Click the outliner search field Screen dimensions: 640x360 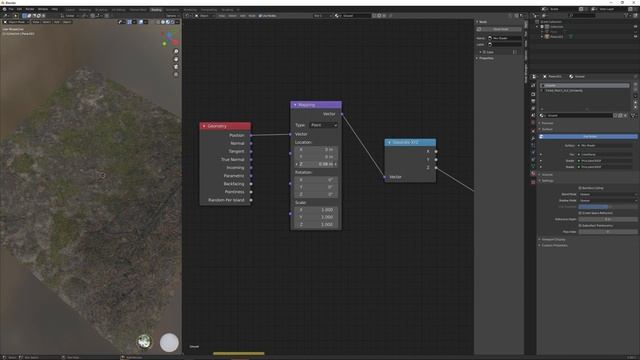(x=582, y=15)
